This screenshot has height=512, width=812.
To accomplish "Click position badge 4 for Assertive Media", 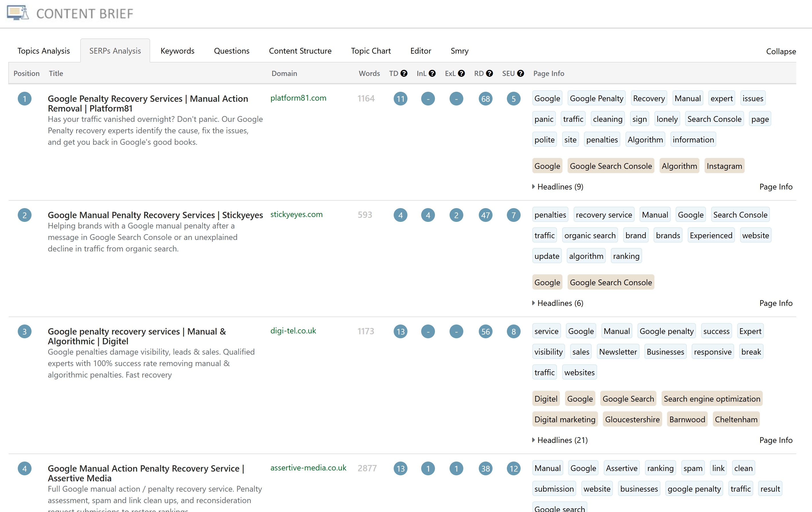I will coord(25,468).
